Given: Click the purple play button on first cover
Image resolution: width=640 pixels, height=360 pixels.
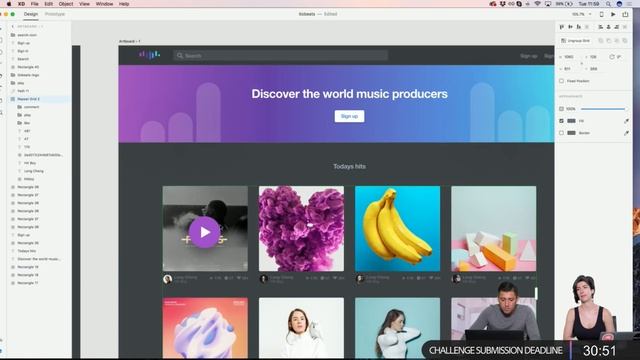Looking at the screenshot, I should coord(204,232).
